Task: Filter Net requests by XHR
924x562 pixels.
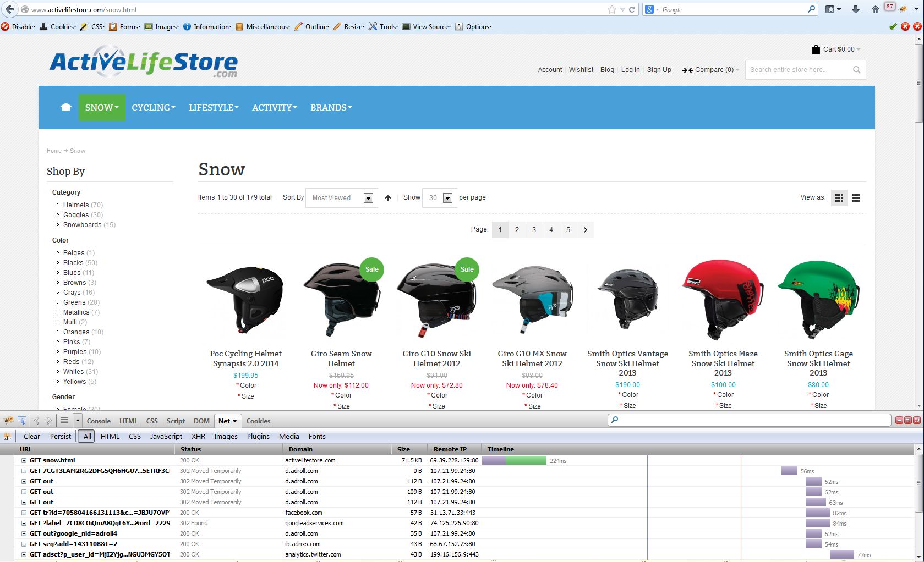Action: [198, 437]
